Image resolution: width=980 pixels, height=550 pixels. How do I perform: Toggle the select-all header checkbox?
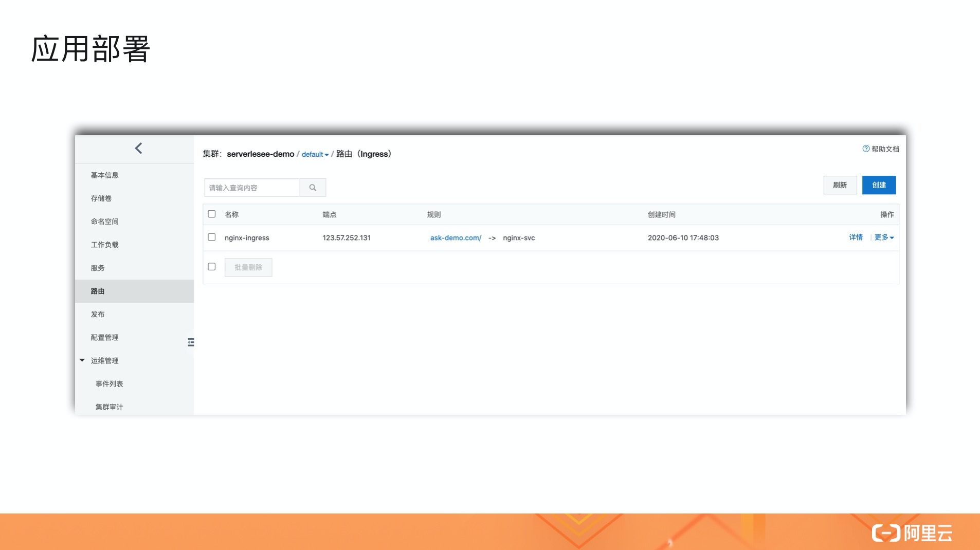click(x=212, y=214)
